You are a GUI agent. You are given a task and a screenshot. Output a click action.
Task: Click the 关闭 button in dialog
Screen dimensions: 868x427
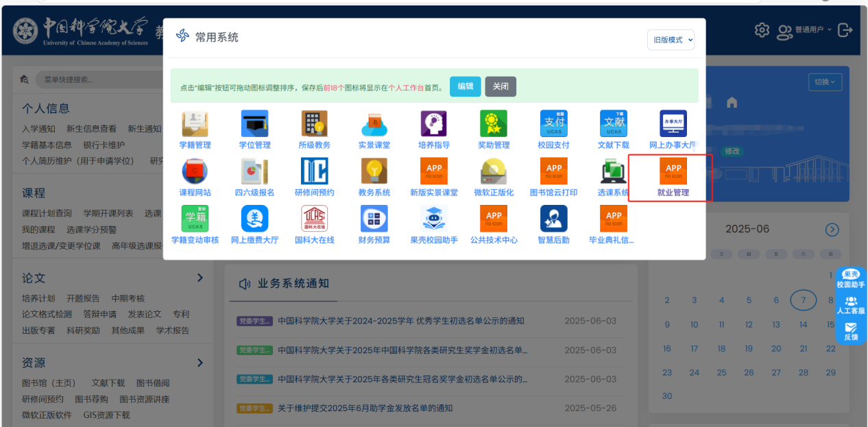point(501,86)
